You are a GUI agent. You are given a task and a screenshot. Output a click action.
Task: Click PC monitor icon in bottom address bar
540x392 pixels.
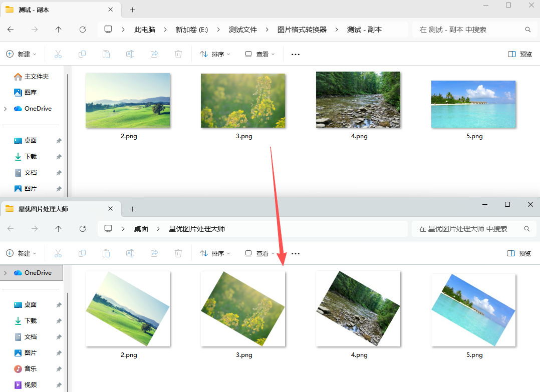tap(108, 228)
